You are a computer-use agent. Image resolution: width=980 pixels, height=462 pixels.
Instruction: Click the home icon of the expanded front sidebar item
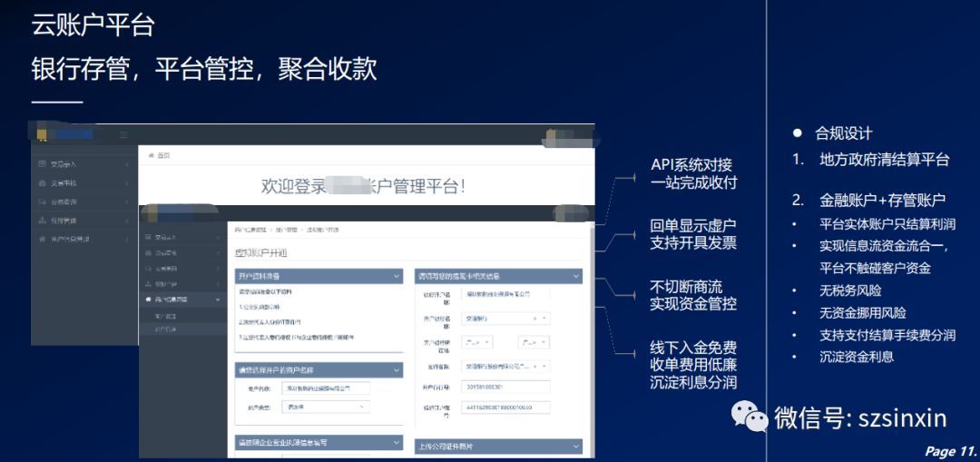click(149, 299)
